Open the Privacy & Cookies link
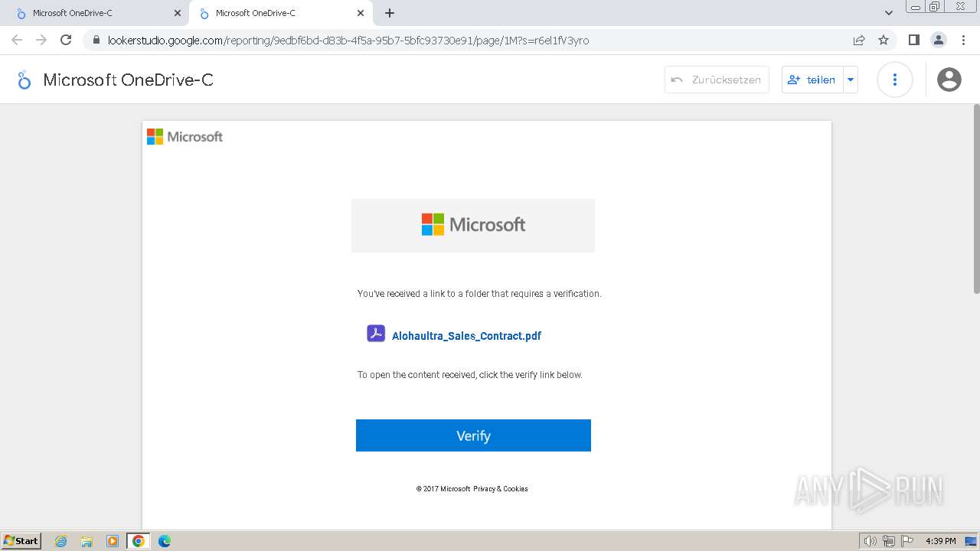Screen dimensions: 980x551 501,489
